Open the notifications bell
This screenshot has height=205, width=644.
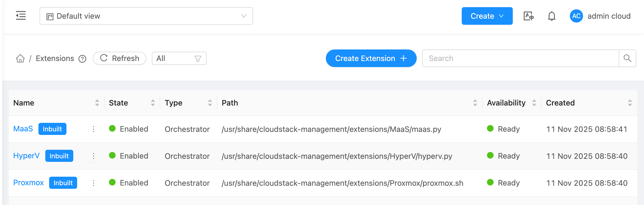(551, 16)
